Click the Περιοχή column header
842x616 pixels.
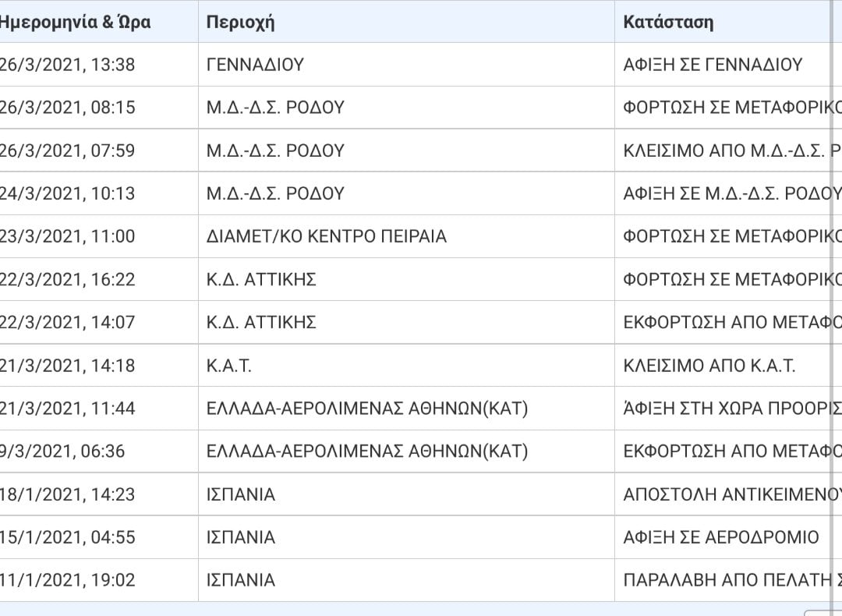coord(240,22)
